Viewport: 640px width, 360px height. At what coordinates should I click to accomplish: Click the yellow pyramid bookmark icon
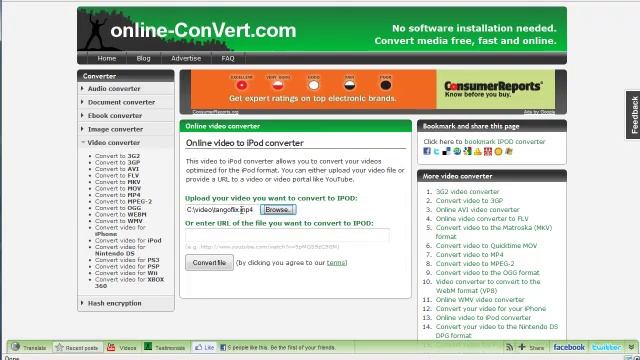click(x=478, y=151)
